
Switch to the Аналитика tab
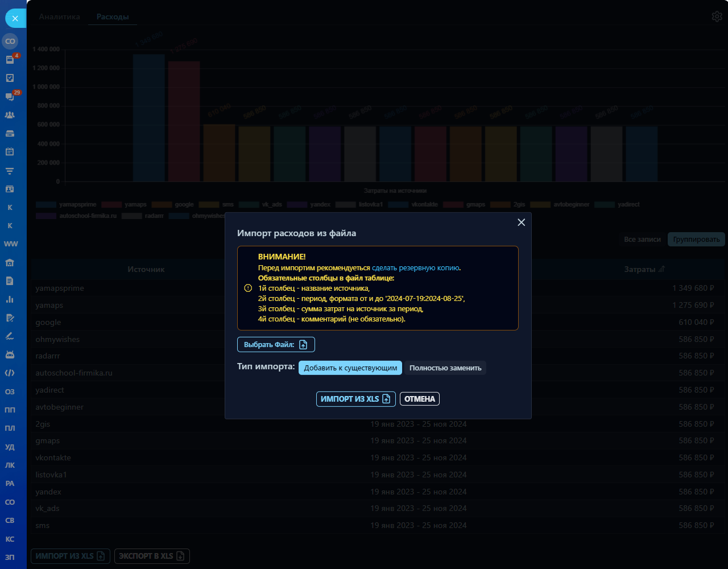click(60, 17)
